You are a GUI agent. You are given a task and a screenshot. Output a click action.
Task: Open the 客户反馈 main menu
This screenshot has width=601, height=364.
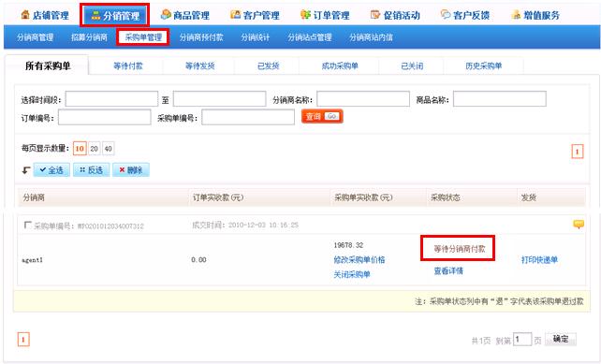[x=465, y=15]
